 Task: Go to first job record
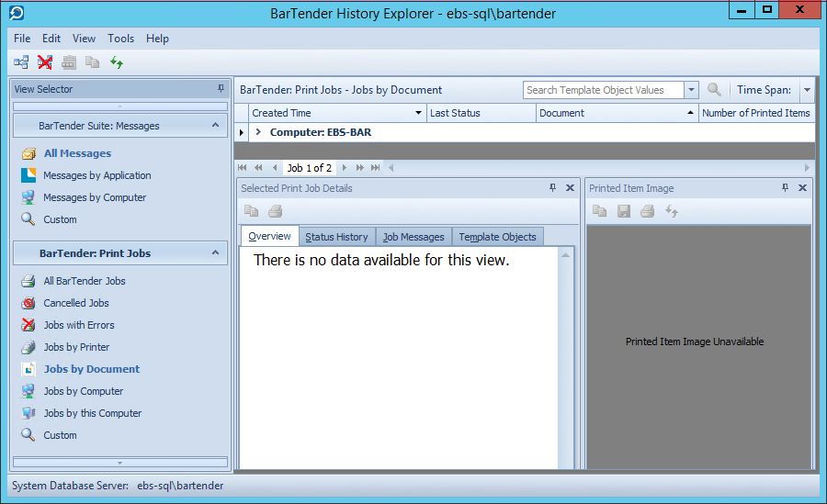pos(242,168)
